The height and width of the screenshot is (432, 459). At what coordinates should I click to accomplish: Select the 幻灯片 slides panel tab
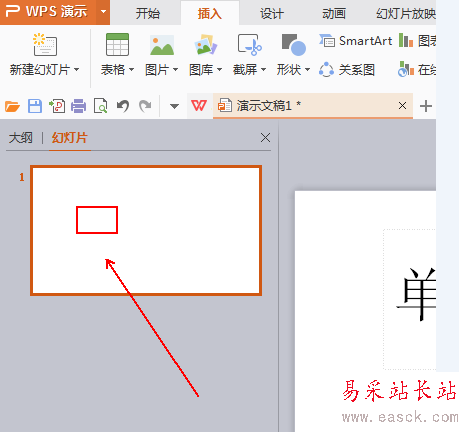(70, 138)
